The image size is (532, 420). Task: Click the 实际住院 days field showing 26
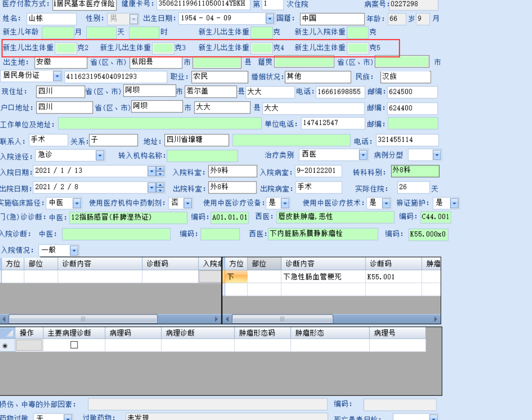pos(413,187)
